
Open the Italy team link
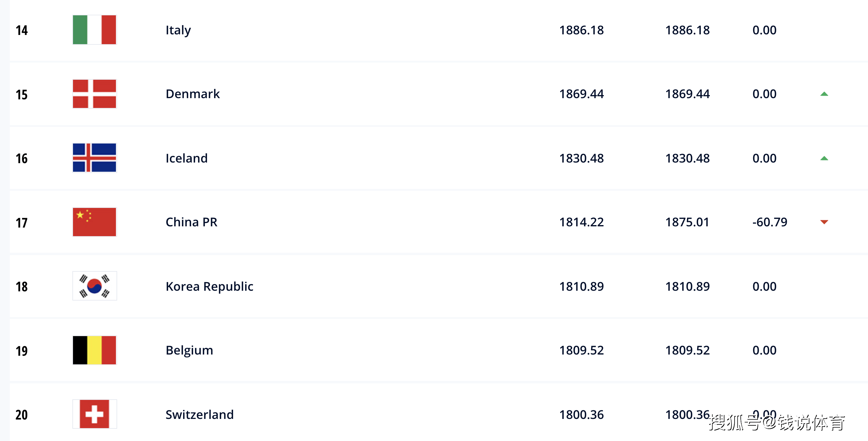[x=178, y=30]
